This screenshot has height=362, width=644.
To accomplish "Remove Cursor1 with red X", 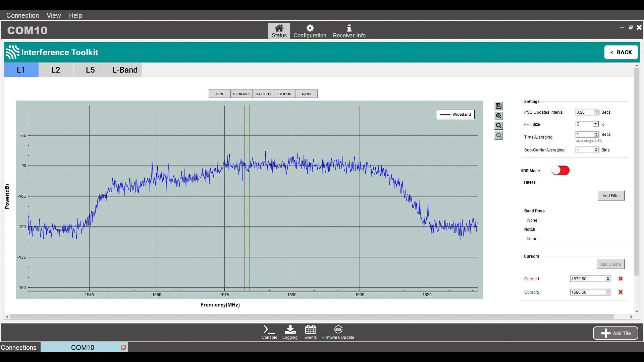I will 621,279.
